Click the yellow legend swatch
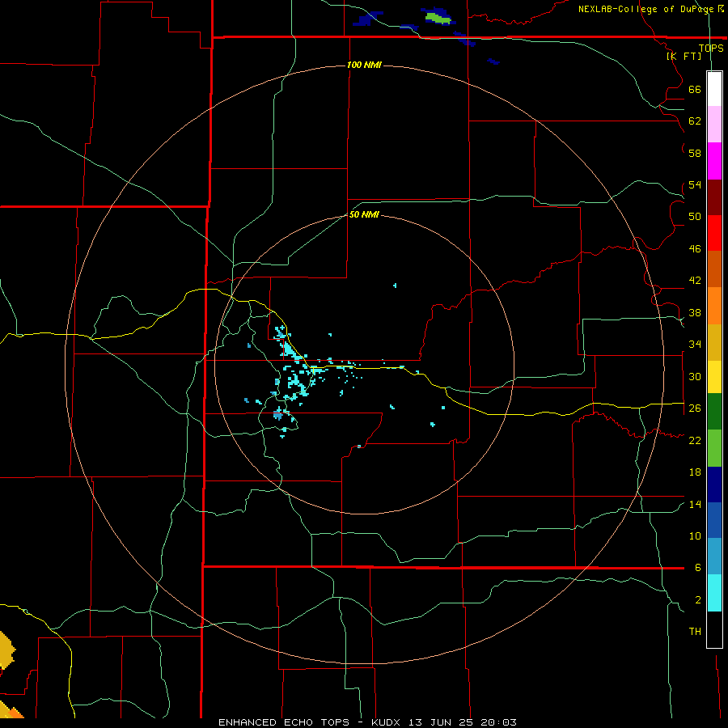This screenshot has width=728, height=728. coord(714,377)
